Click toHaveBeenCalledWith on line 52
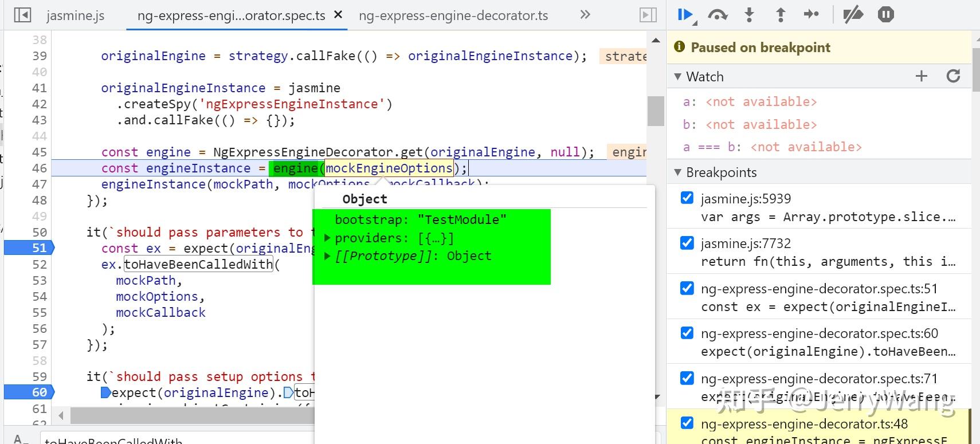980x444 pixels. click(198, 264)
